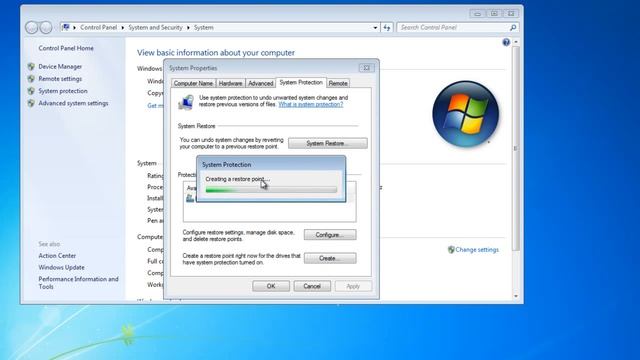Viewport: 640px width, 360px height.
Task: Click the Windows logo image
Action: (466, 114)
